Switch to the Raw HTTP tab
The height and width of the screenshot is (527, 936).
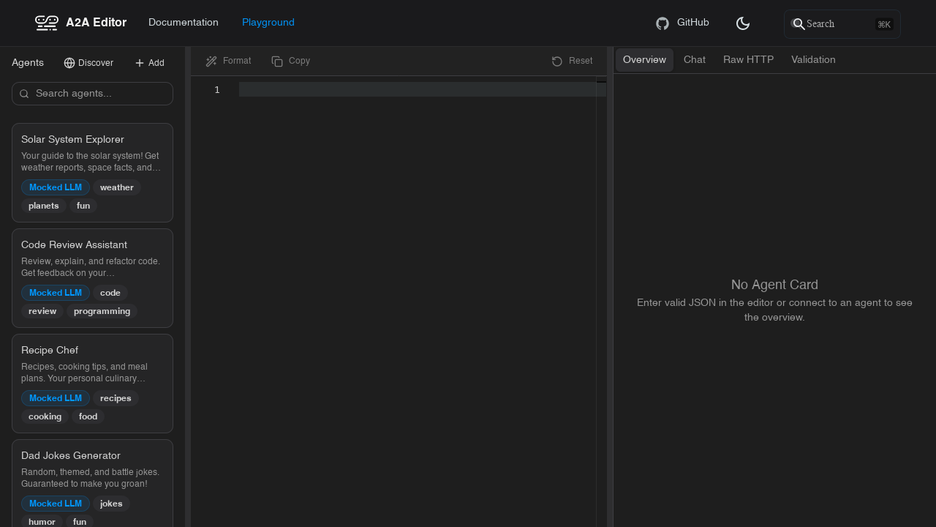[748, 60]
